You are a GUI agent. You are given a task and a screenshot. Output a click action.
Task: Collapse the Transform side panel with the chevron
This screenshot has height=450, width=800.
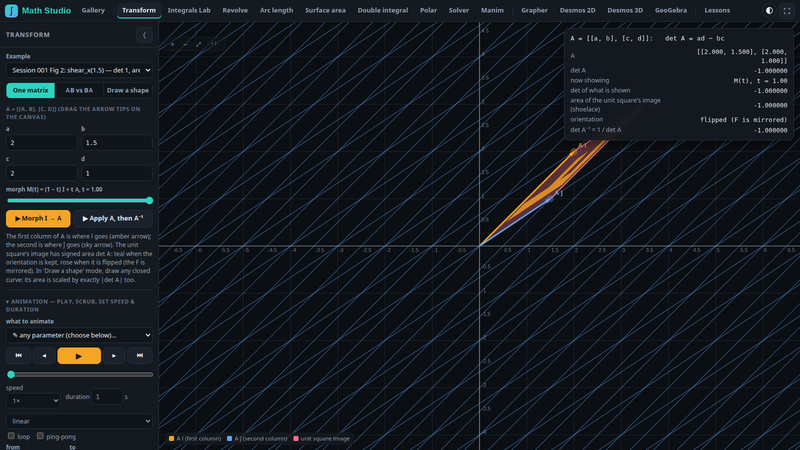[144, 35]
